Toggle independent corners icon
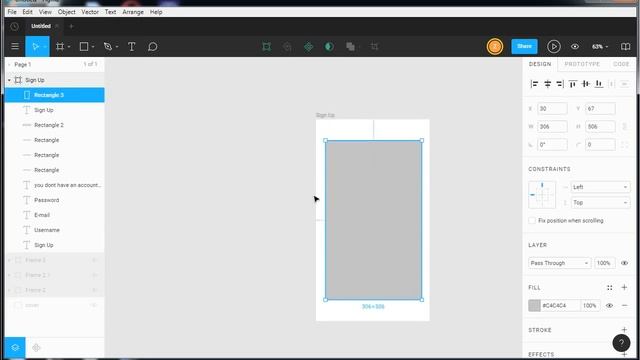The height and width of the screenshot is (360, 640). [x=624, y=144]
